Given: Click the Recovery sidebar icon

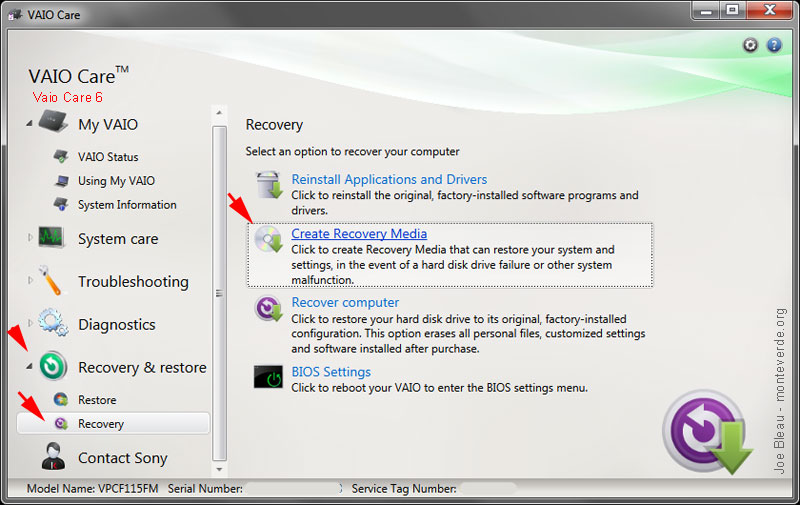Looking at the screenshot, I should [x=61, y=423].
